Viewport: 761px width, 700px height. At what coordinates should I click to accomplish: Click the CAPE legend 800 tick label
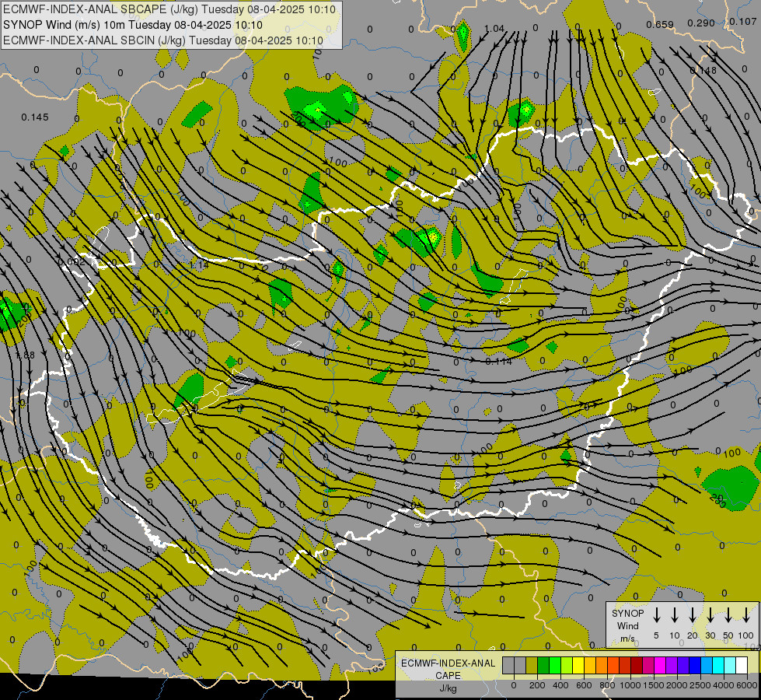[x=607, y=685]
